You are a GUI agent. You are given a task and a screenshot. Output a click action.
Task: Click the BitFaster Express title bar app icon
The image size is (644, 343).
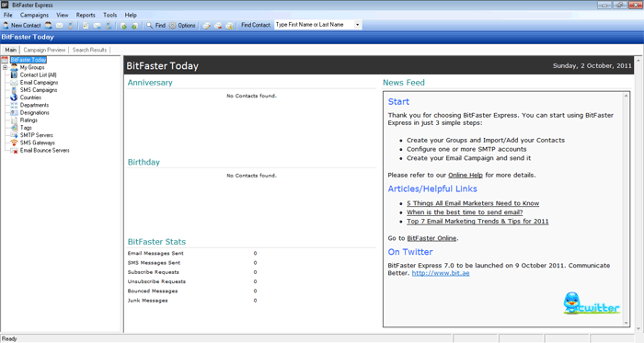(x=5, y=5)
